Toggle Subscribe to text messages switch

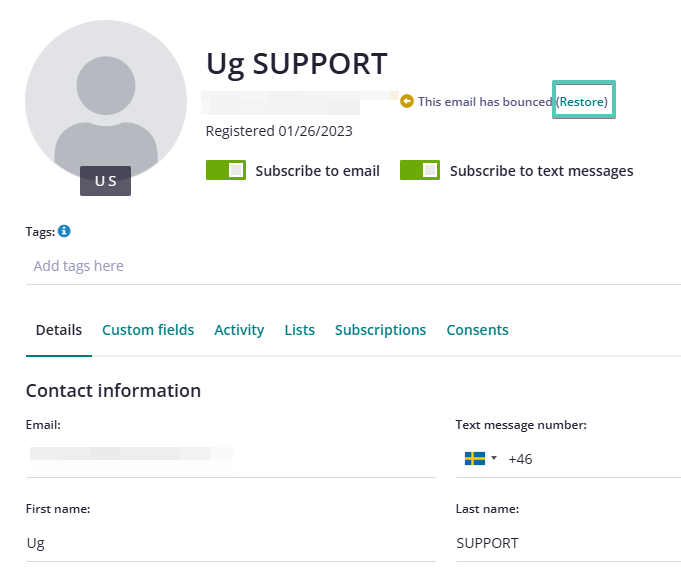(420, 170)
